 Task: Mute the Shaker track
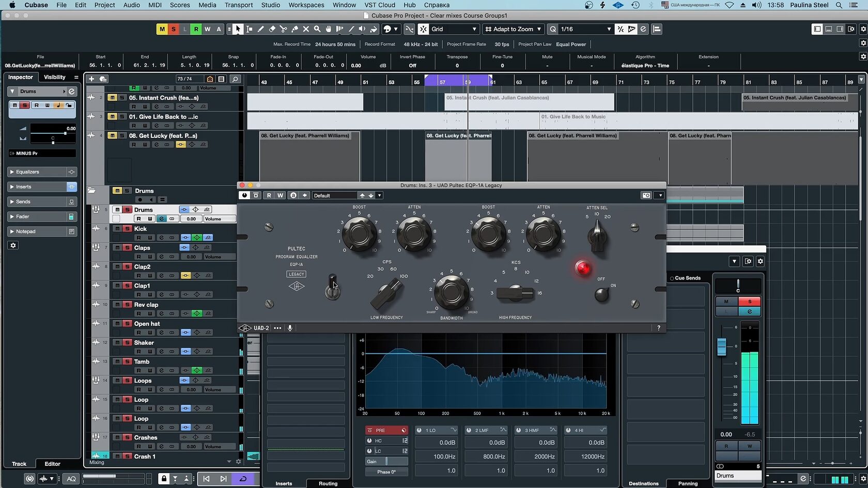117,343
